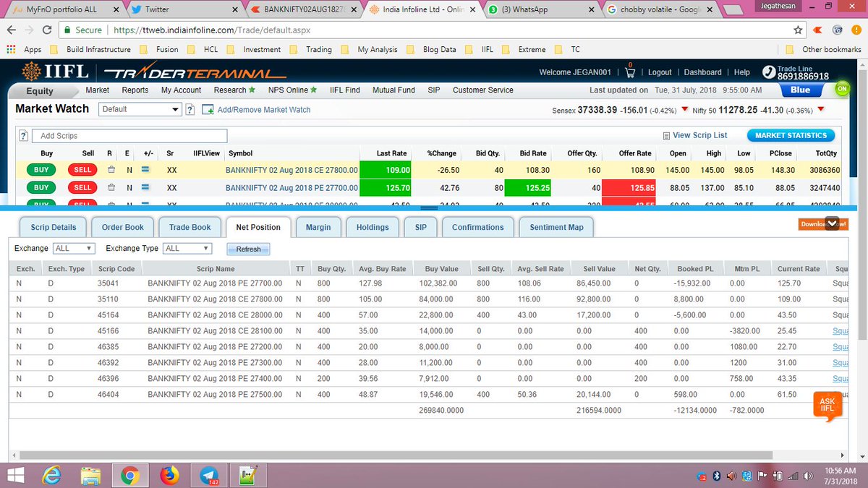
Task: Switch to Scrip Details tab
Action: click(53, 227)
